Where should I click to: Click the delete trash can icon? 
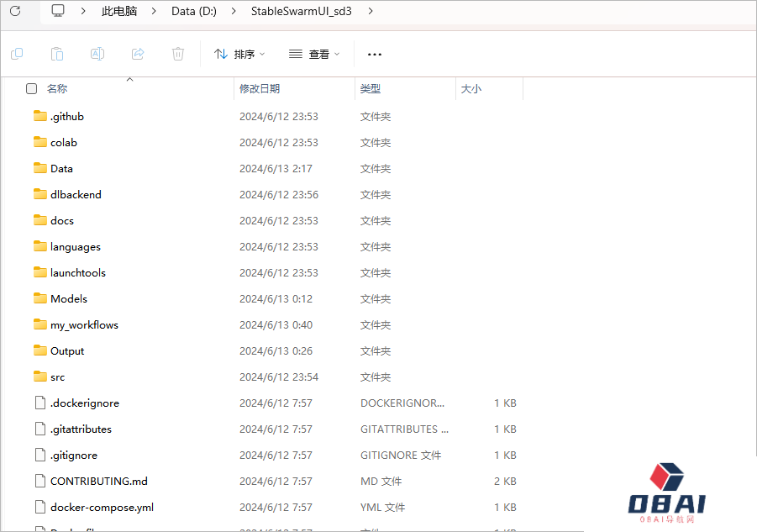tap(178, 54)
